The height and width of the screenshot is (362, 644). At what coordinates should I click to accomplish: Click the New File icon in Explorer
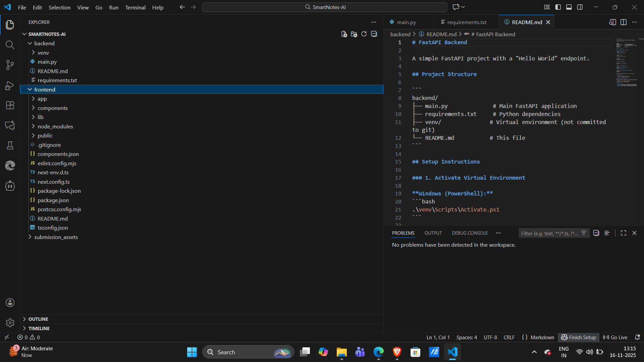coord(344,34)
